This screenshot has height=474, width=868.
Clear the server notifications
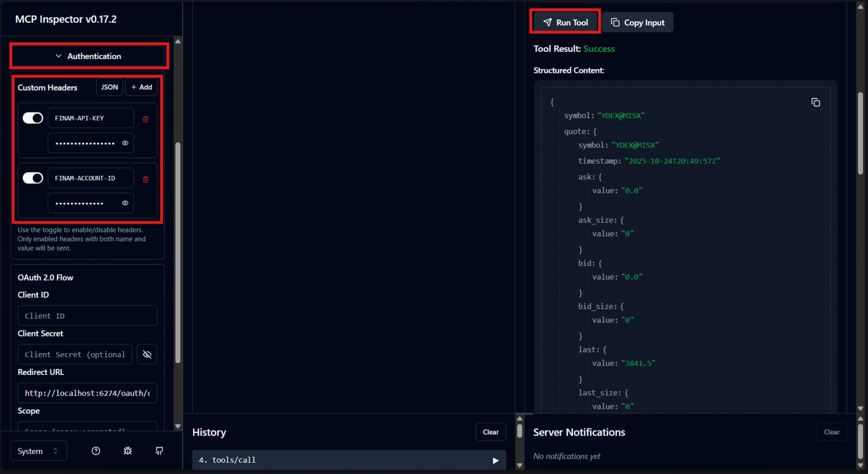(832, 432)
